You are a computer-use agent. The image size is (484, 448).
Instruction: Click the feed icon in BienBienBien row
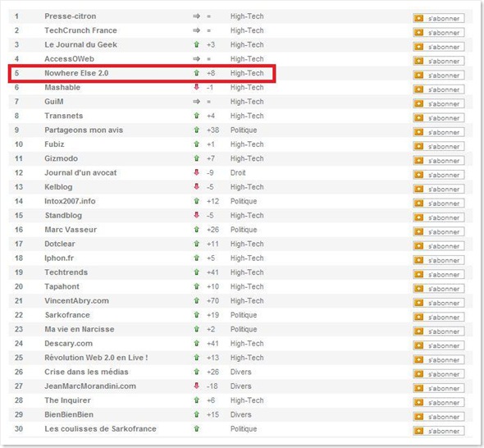point(419,417)
